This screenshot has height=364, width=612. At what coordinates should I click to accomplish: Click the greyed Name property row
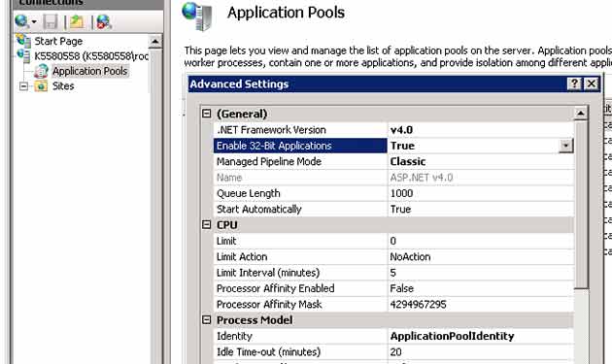tap(393, 178)
